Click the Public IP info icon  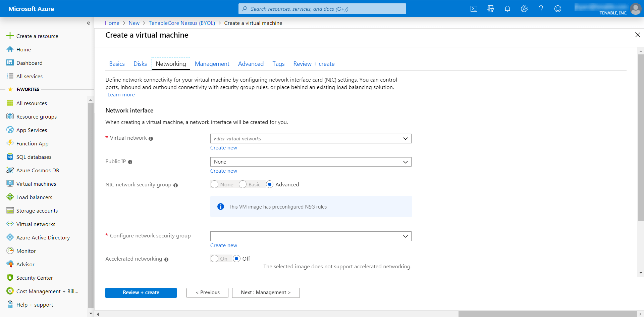(x=130, y=162)
